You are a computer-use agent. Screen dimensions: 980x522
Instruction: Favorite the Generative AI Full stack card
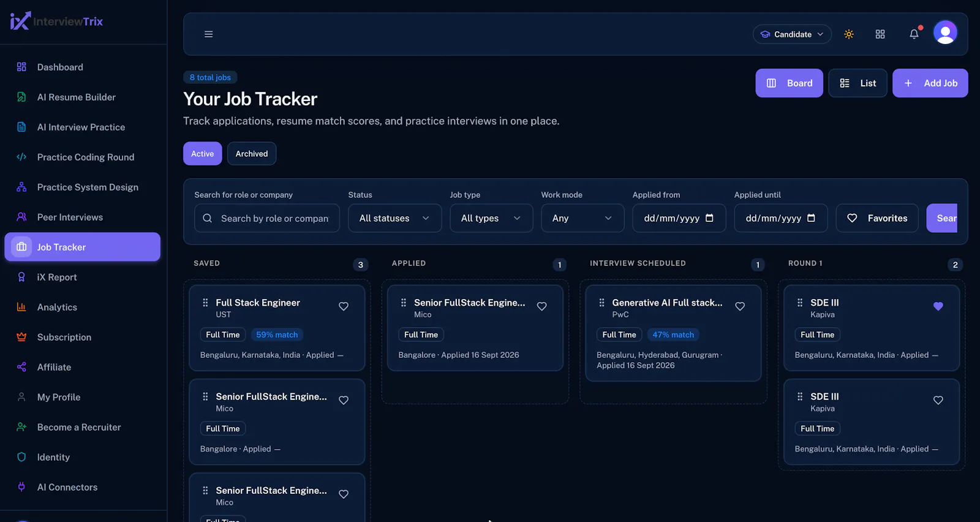(x=740, y=306)
